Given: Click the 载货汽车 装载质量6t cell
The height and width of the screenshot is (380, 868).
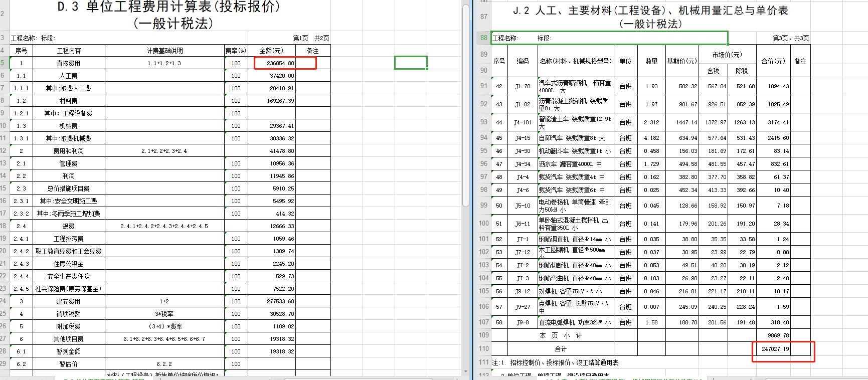Looking at the screenshot, I should click(576, 190).
